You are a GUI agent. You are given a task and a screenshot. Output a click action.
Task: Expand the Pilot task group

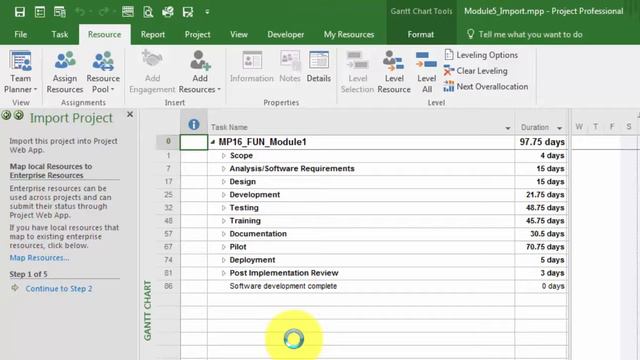click(x=223, y=247)
